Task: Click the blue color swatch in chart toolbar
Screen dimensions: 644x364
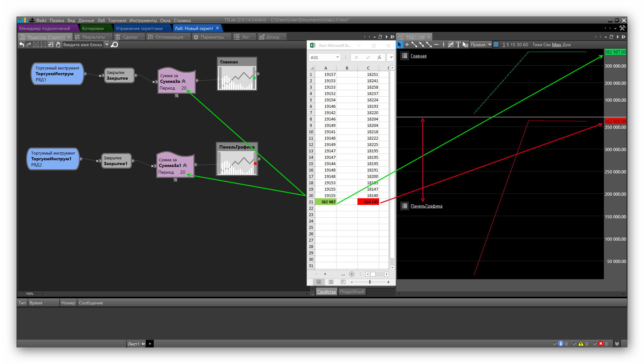Action: pos(496,45)
